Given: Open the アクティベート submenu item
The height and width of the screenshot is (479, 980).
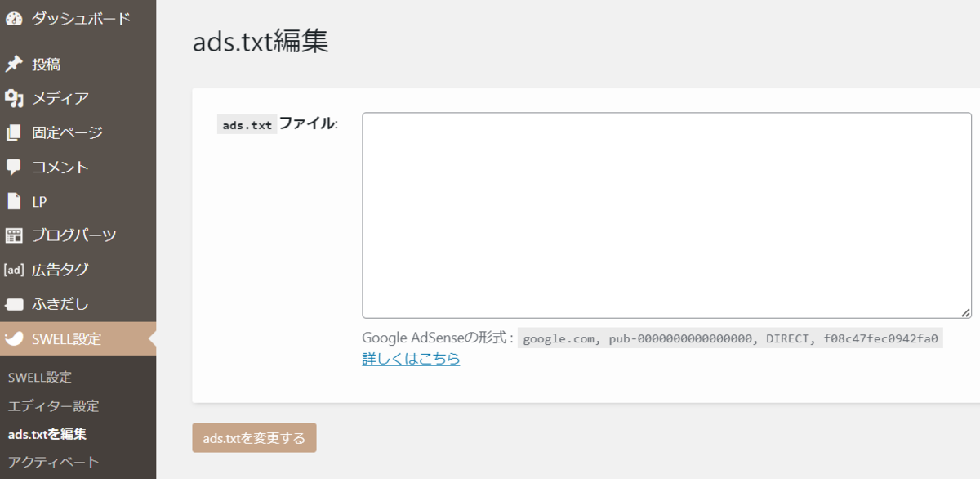Looking at the screenshot, I should click(x=53, y=462).
